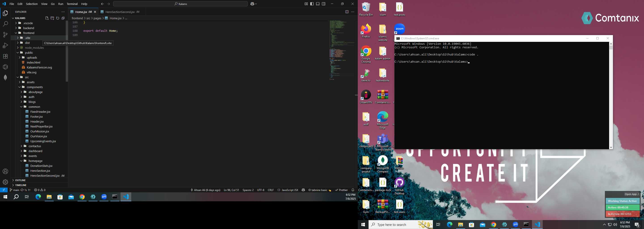Open the Extensions view icon

[x=5, y=56]
